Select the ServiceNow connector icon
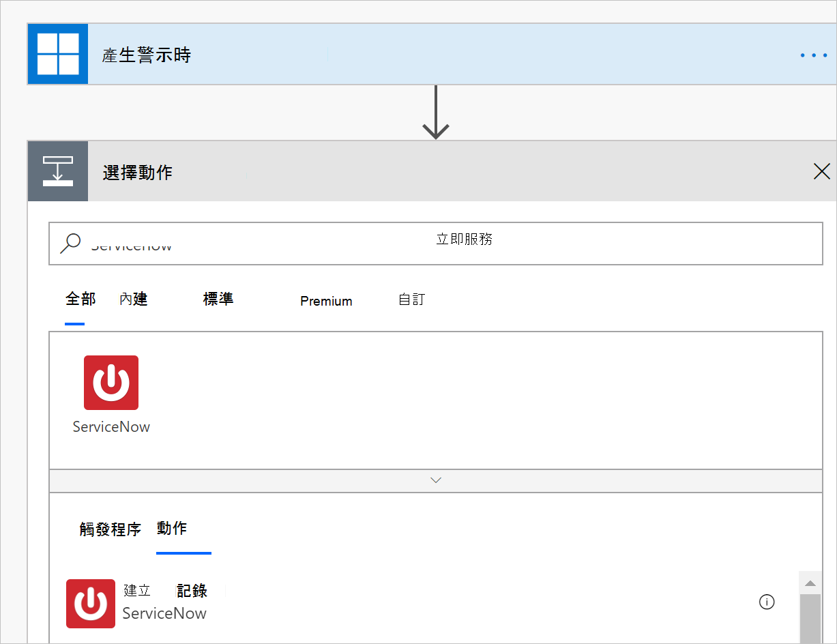Viewport: 837px width, 644px height. 111,383
